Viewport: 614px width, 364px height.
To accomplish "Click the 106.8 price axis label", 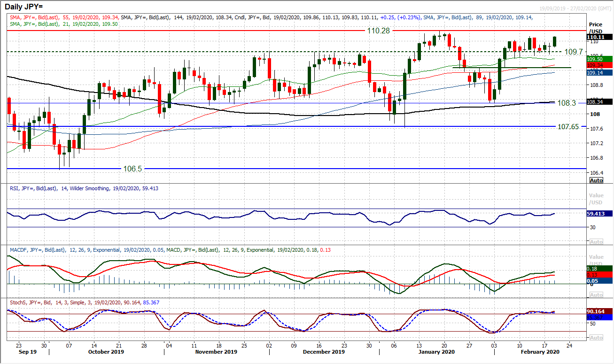I will (x=596, y=158).
